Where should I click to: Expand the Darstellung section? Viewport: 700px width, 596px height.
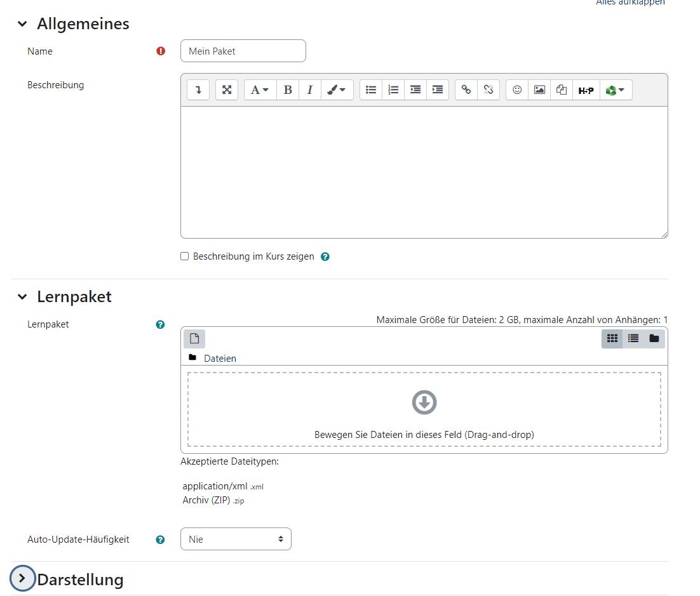[x=23, y=578]
